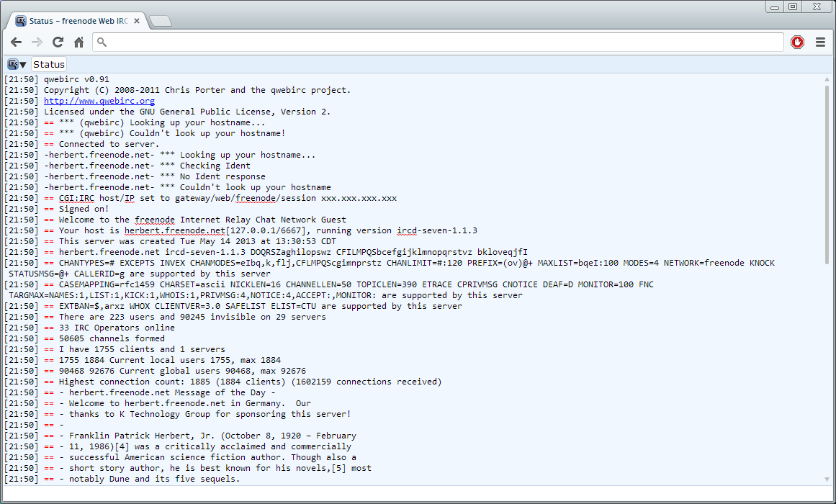Reload the page with the refresh icon
The height and width of the screenshot is (504, 836).
coord(57,42)
